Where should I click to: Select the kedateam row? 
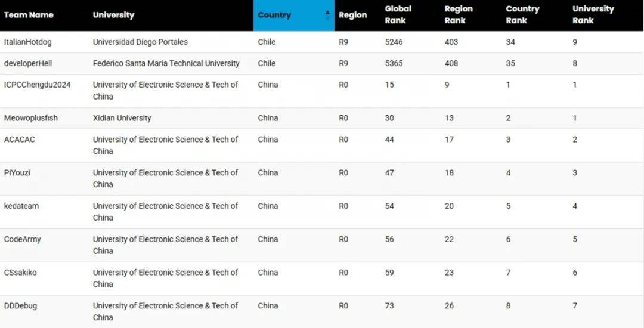(x=322, y=212)
